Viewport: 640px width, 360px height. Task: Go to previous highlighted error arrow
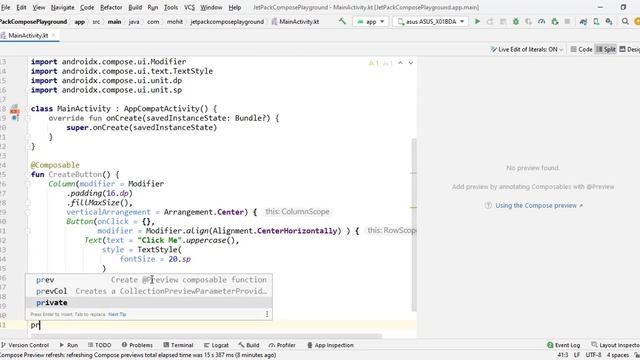pos(400,63)
